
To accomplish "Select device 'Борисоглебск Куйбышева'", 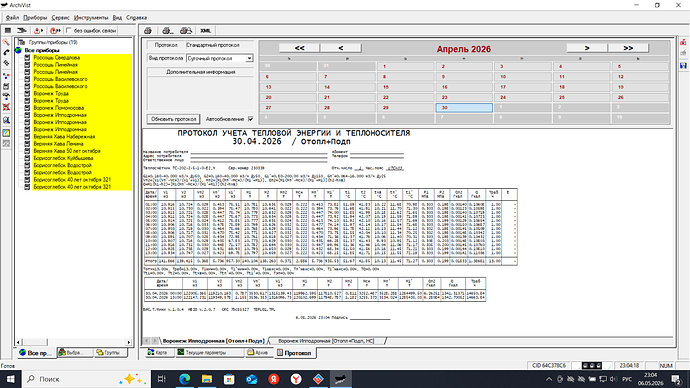I will [63, 158].
